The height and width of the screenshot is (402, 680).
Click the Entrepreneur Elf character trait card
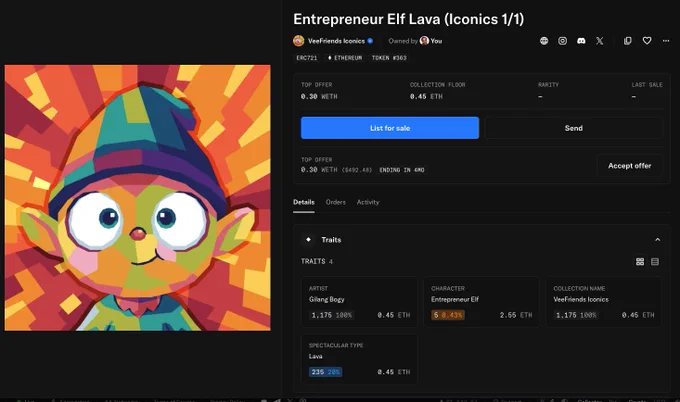tap(481, 302)
